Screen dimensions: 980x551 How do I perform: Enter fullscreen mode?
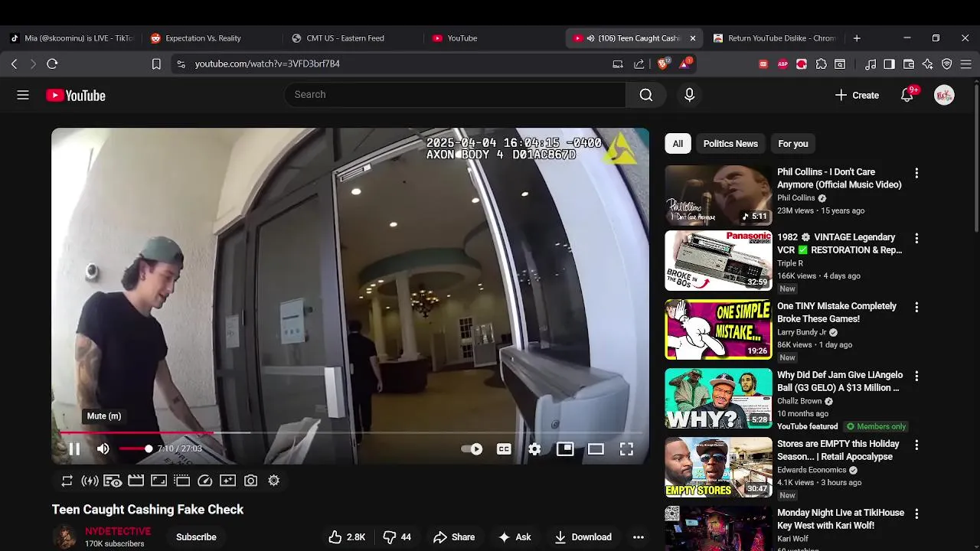coord(626,449)
